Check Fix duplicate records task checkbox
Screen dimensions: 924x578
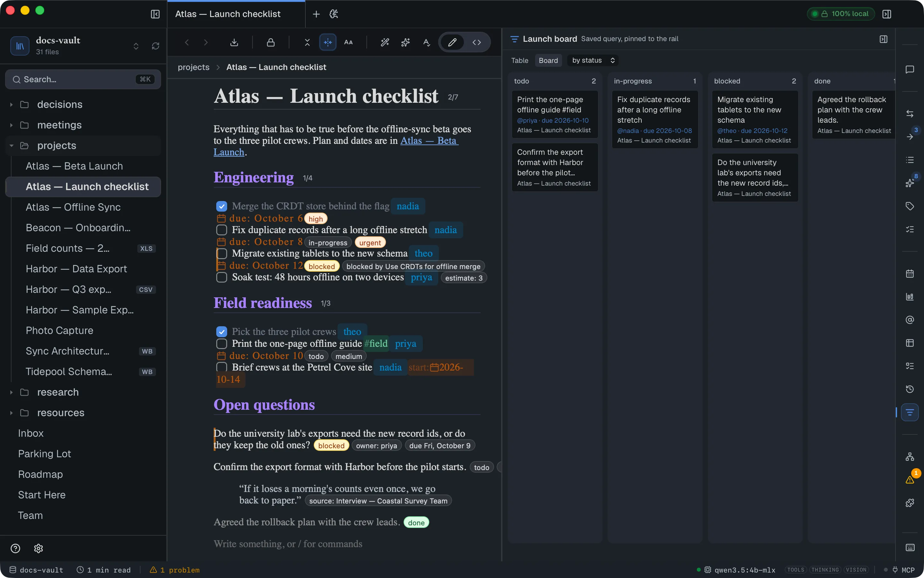[221, 230]
